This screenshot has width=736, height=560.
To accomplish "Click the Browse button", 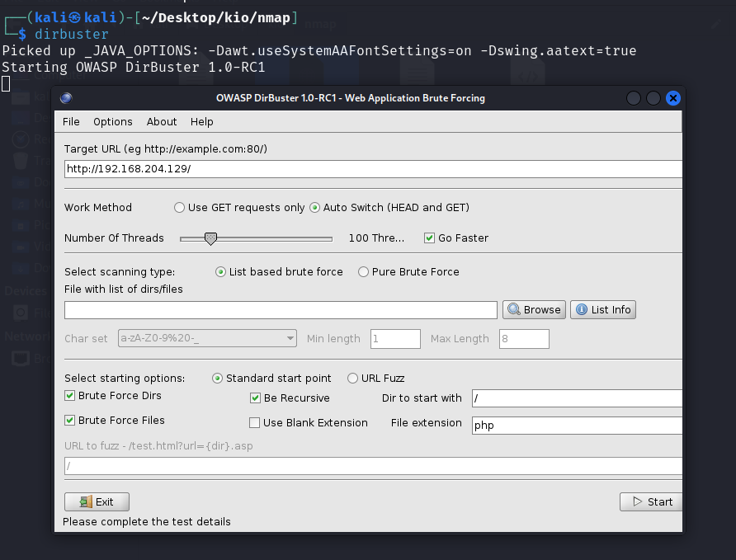I will pos(534,310).
